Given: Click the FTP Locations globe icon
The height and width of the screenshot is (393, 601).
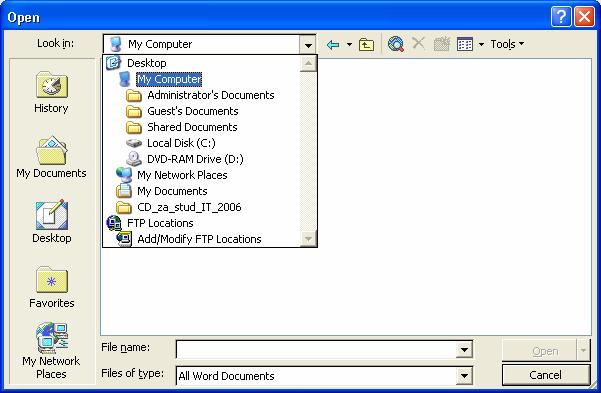Looking at the screenshot, I should tap(114, 223).
